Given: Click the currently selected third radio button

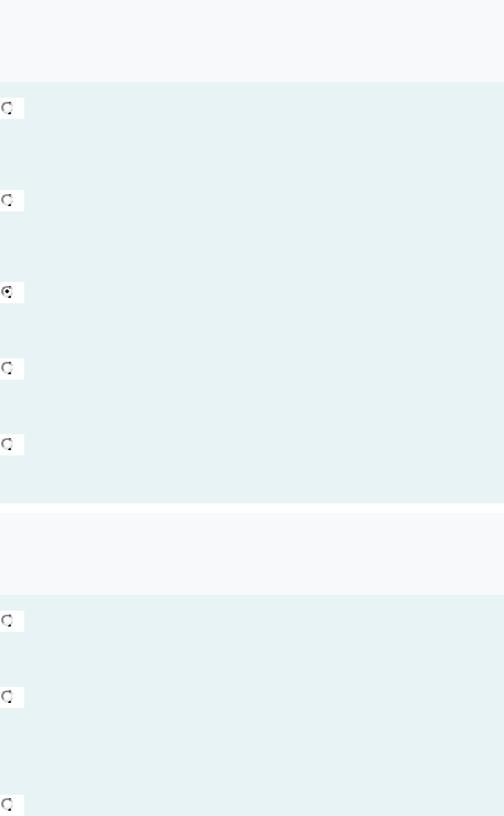Looking at the screenshot, I should coord(7,292).
